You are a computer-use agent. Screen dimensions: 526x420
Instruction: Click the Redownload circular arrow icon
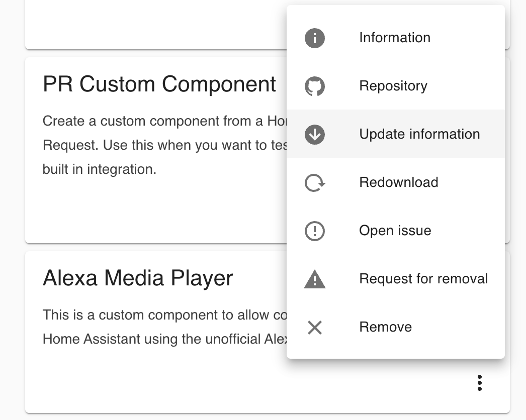315,183
